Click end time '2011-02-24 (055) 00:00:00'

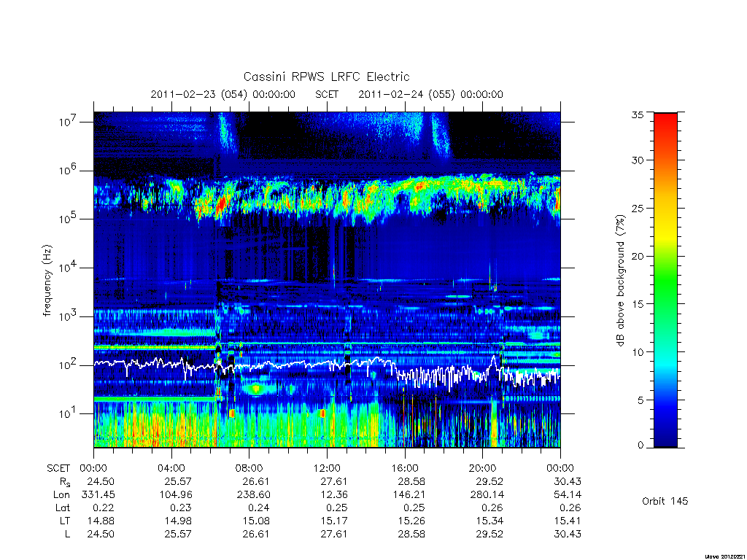pyautogui.click(x=430, y=94)
